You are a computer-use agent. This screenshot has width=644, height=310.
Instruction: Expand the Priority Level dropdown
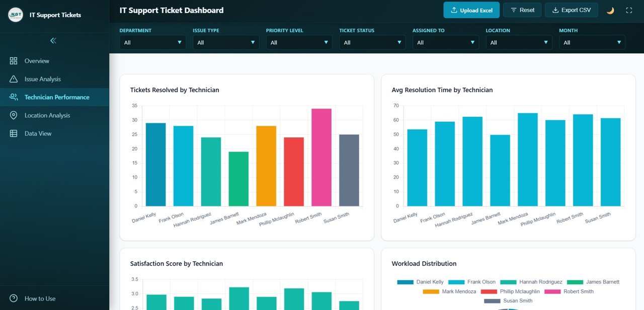click(x=299, y=43)
